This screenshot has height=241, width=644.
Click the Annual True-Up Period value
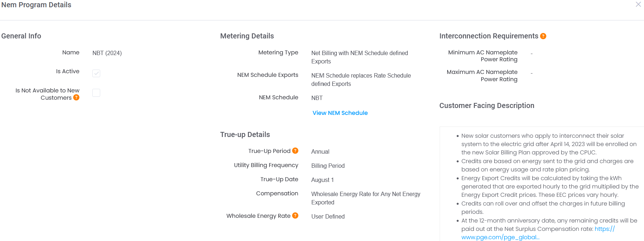pos(320,151)
